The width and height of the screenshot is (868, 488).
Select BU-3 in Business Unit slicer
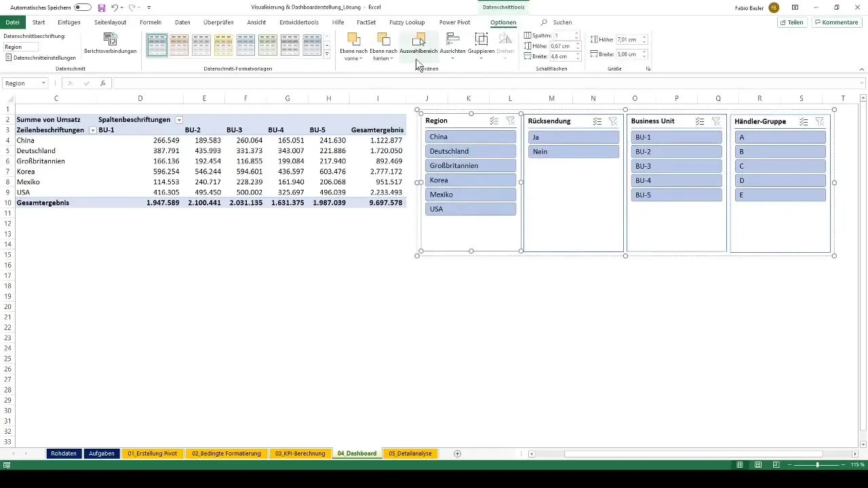677,166
